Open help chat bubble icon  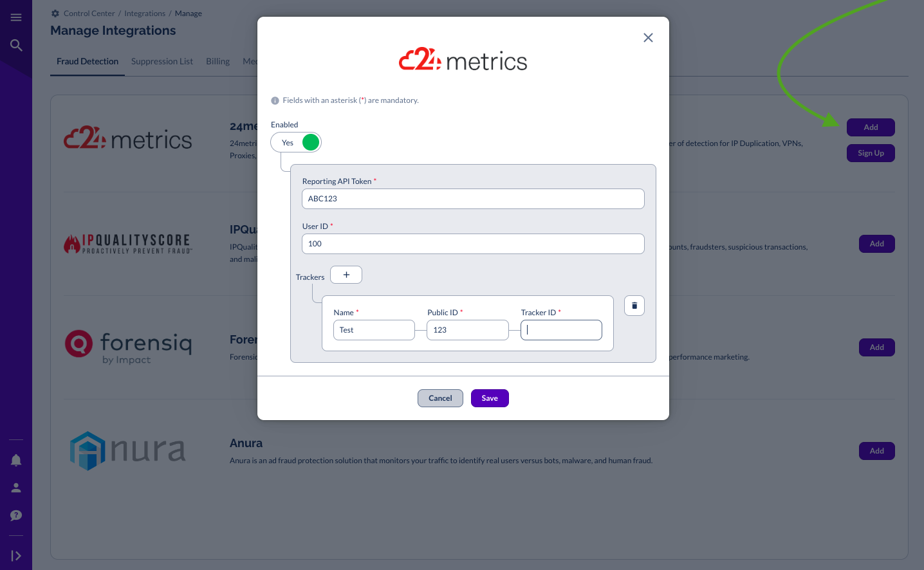(x=16, y=515)
